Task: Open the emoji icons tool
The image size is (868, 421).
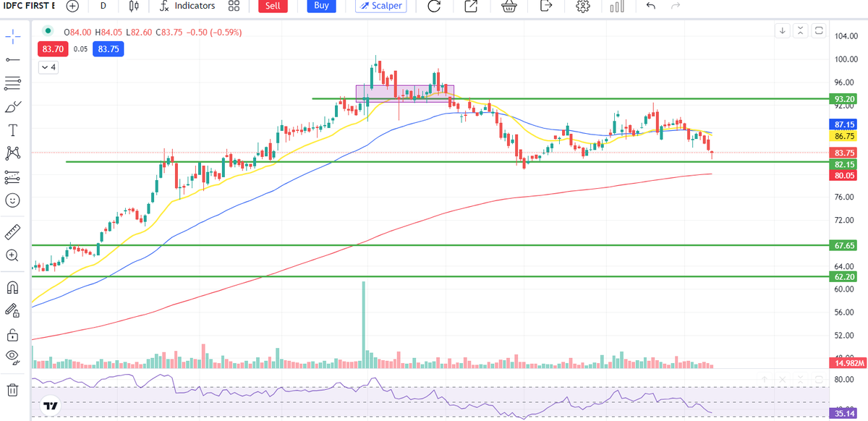Action: tap(12, 200)
